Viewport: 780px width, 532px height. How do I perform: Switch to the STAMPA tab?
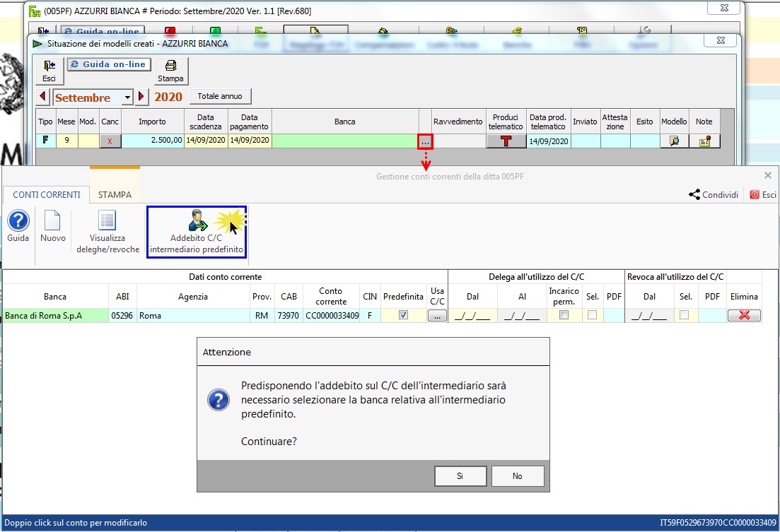point(115,194)
